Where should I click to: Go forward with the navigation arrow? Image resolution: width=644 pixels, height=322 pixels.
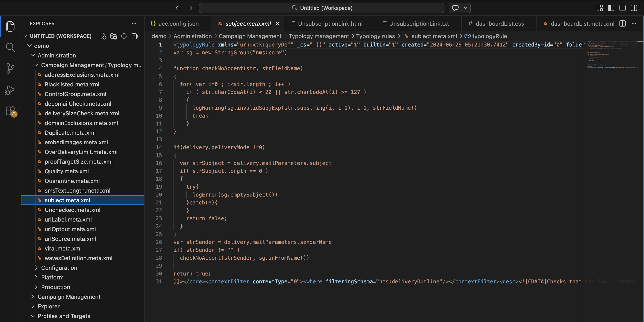(x=190, y=8)
